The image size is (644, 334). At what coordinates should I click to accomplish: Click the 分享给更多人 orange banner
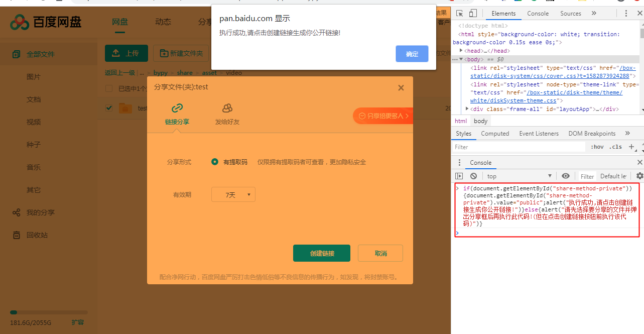(383, 116)
